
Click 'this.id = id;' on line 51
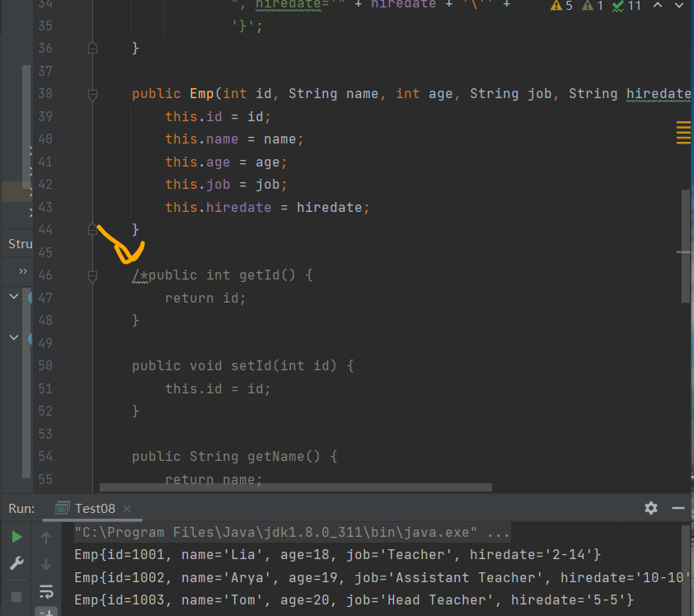[x=218, y=389]
